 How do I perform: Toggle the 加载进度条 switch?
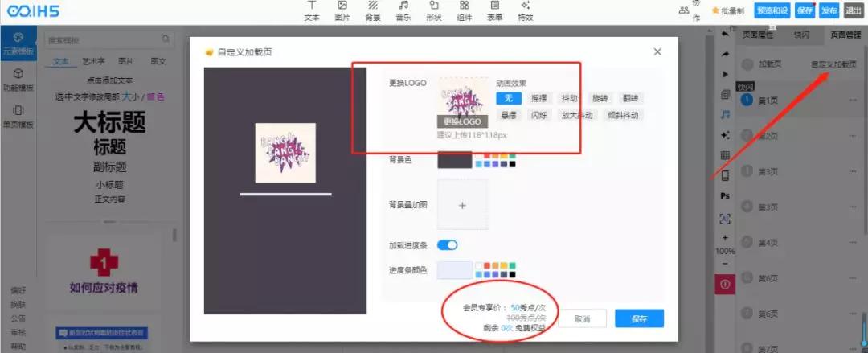[448, 245]
